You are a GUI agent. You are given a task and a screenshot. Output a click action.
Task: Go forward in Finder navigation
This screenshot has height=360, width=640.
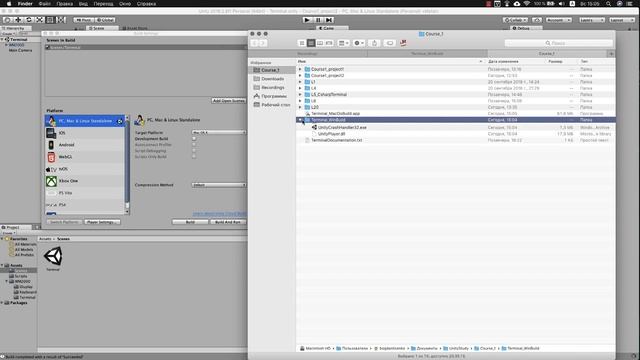tap(263, 43)
